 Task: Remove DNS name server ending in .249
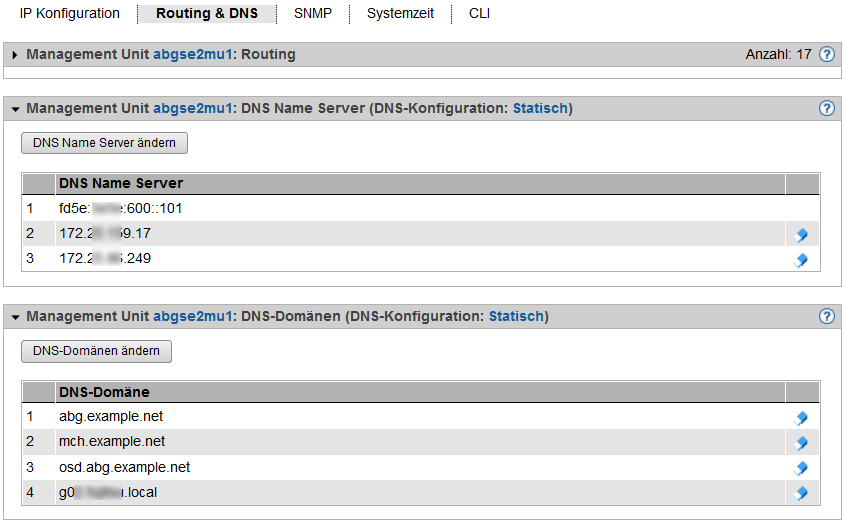800,260
